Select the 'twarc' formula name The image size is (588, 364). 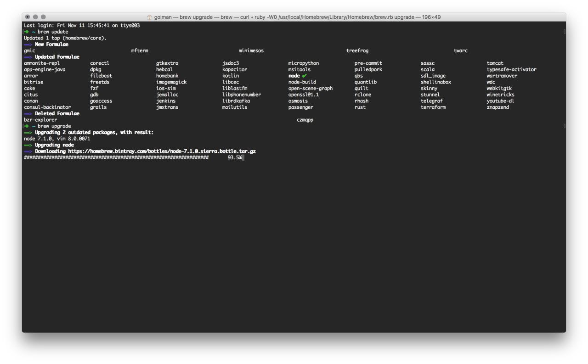point(461,50)
